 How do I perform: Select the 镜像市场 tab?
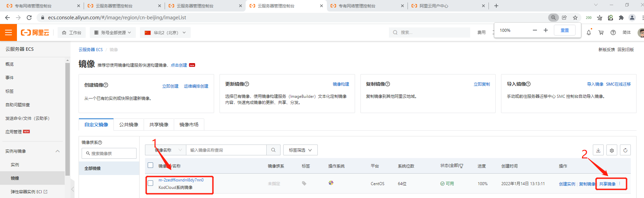click(189, 125)
